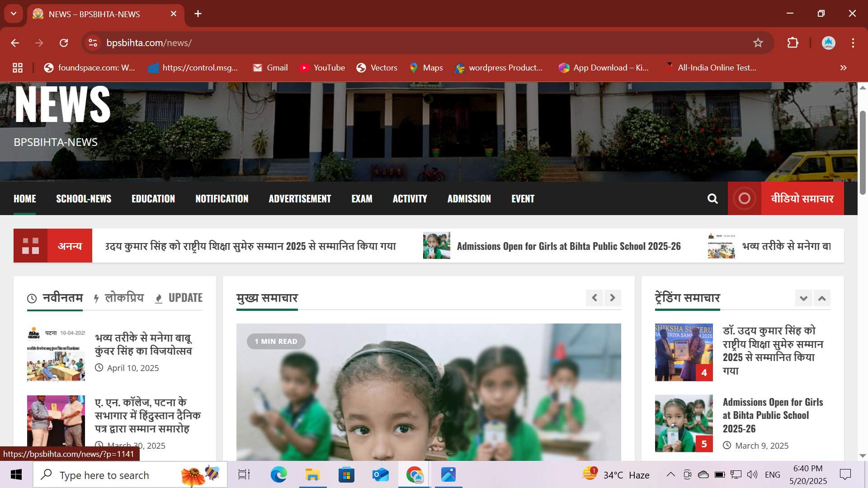Open search on the news site

click(x=713, y=198)
